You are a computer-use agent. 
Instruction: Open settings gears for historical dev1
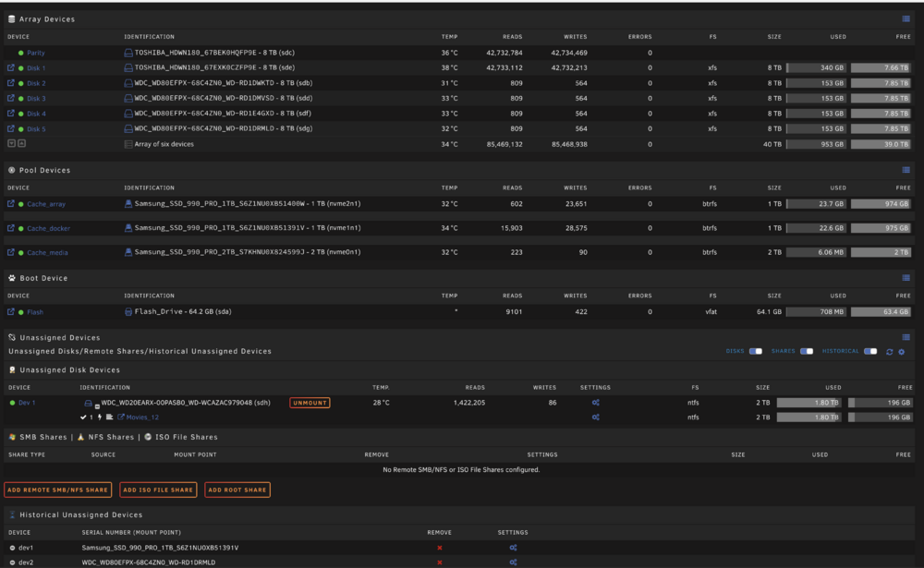pos(513,548)
